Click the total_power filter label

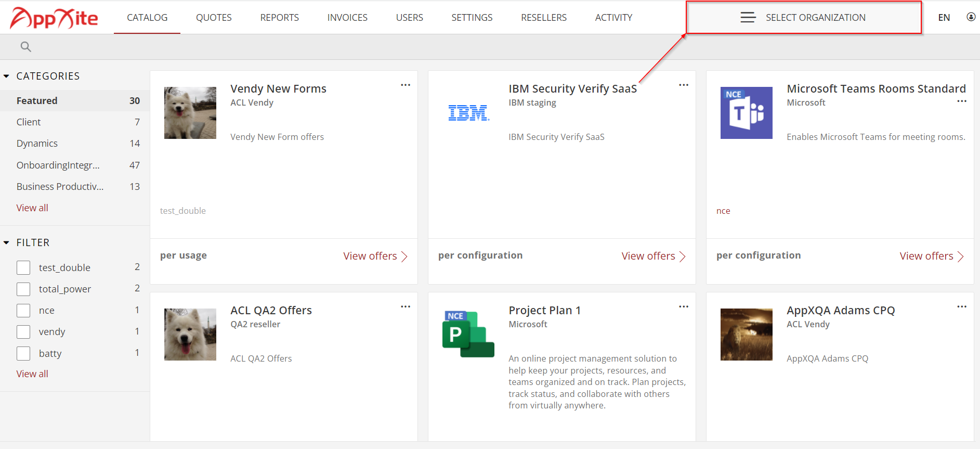65,289
